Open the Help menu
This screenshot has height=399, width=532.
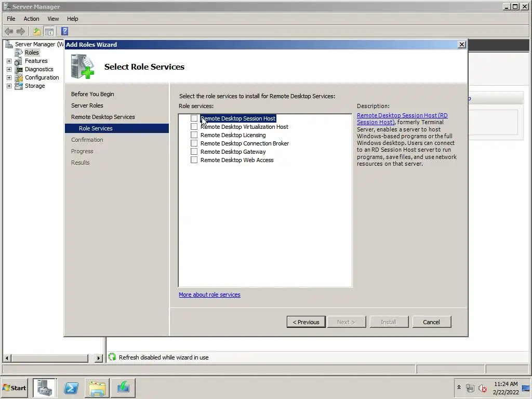[x=72, y=19]
